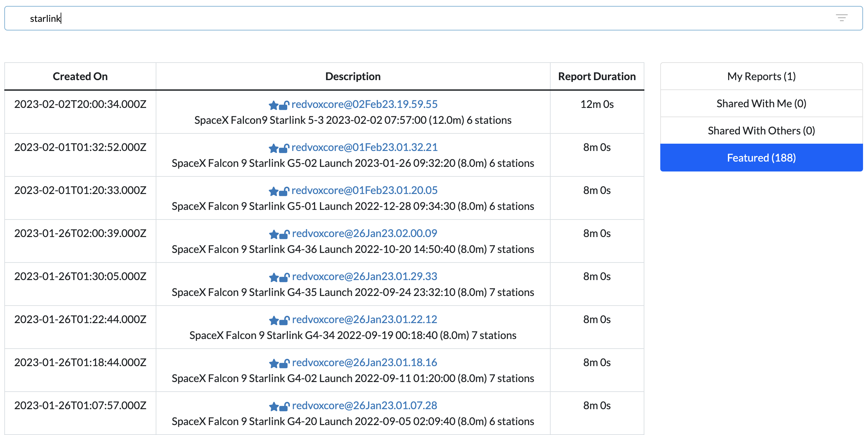
Task: Click into the starlink search field
Action: 404,19
